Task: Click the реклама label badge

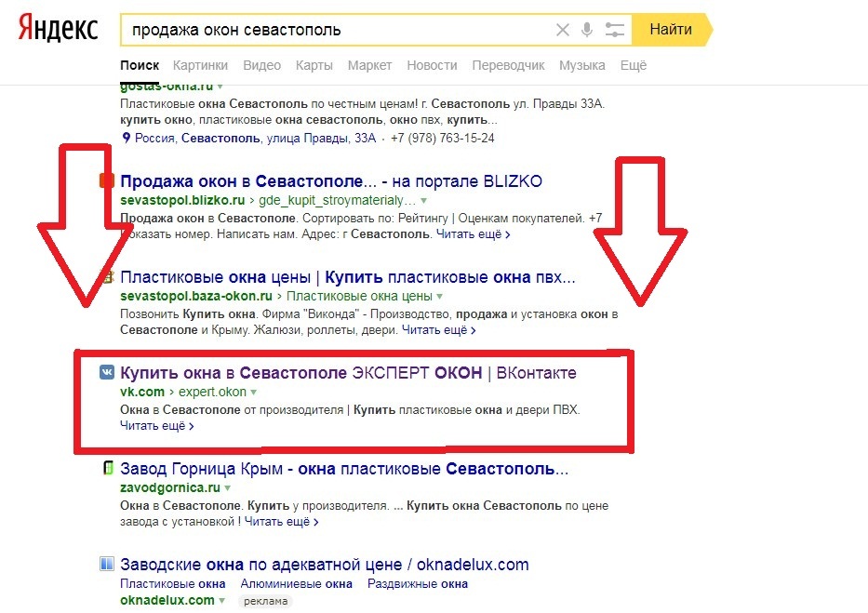Action: (266, 601)
